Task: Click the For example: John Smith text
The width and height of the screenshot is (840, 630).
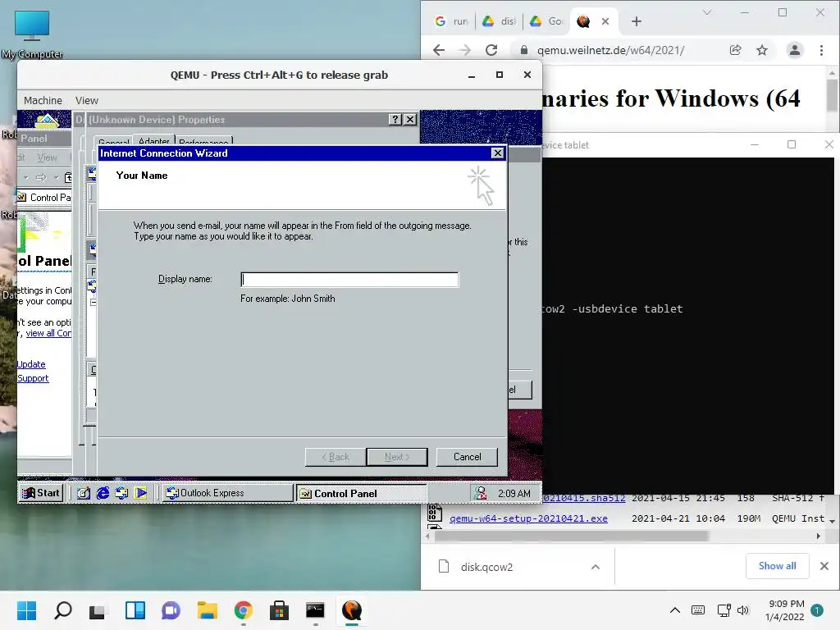Action: (x=288, y=299)
